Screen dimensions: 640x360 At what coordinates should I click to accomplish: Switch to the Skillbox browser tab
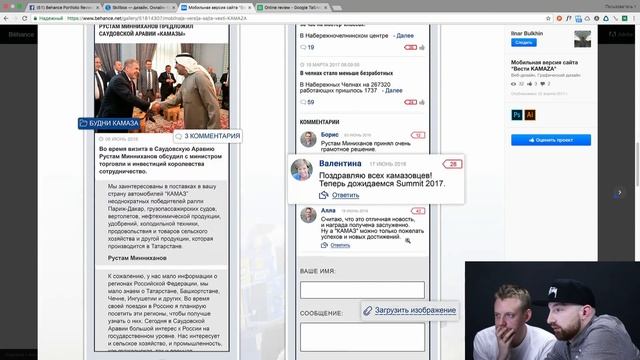click(139, 7)
